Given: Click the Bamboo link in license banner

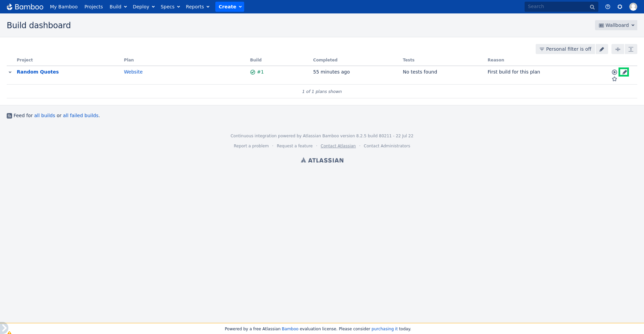Looking at the screenshot, I should point(290,329).
